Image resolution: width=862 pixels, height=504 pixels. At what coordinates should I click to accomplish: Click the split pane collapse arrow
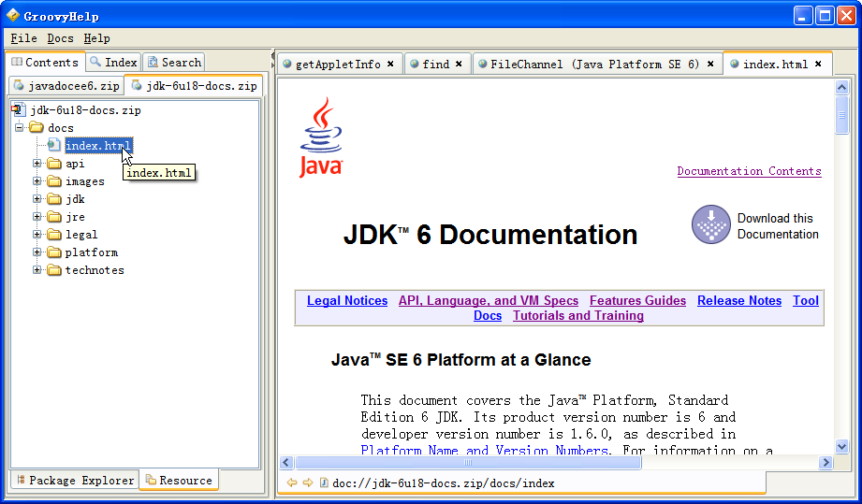(272, 56)
